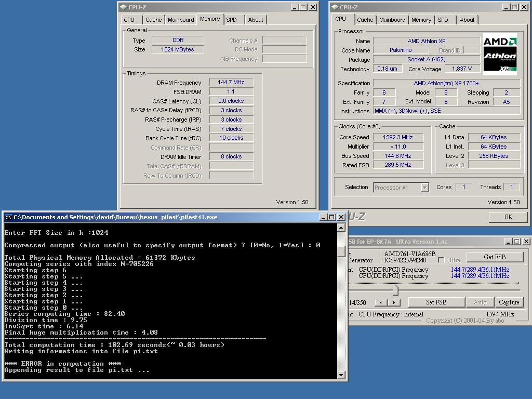
Task: Click the Multiplier value x 11.0
Action: (x=398, y=147)
